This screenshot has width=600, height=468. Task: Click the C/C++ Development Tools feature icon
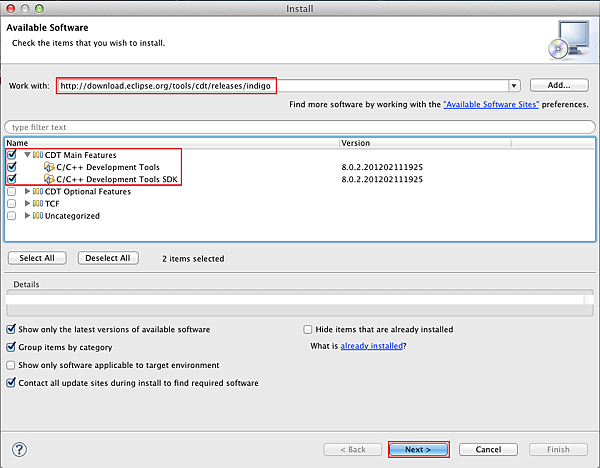(49, 167)
